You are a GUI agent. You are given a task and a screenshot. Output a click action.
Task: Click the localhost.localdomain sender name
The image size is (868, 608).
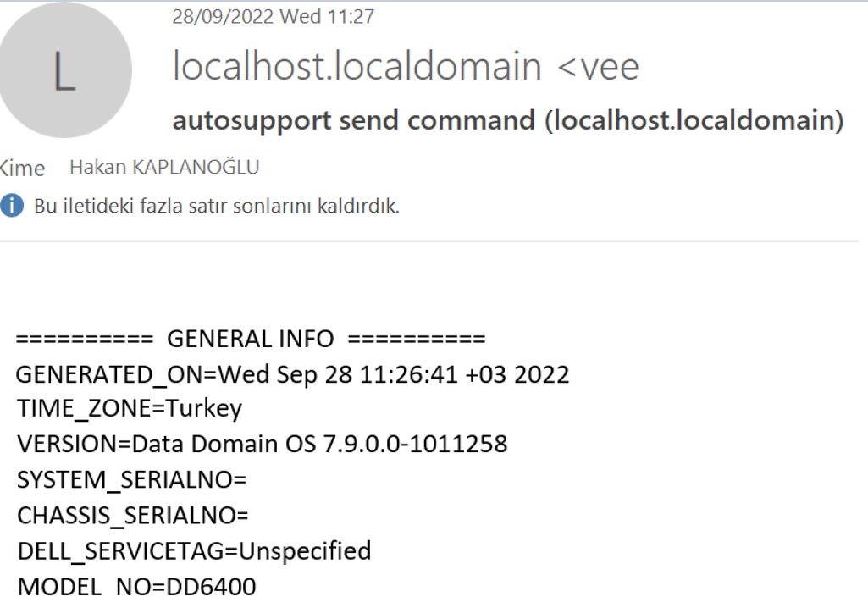click(x=357, y=66)
